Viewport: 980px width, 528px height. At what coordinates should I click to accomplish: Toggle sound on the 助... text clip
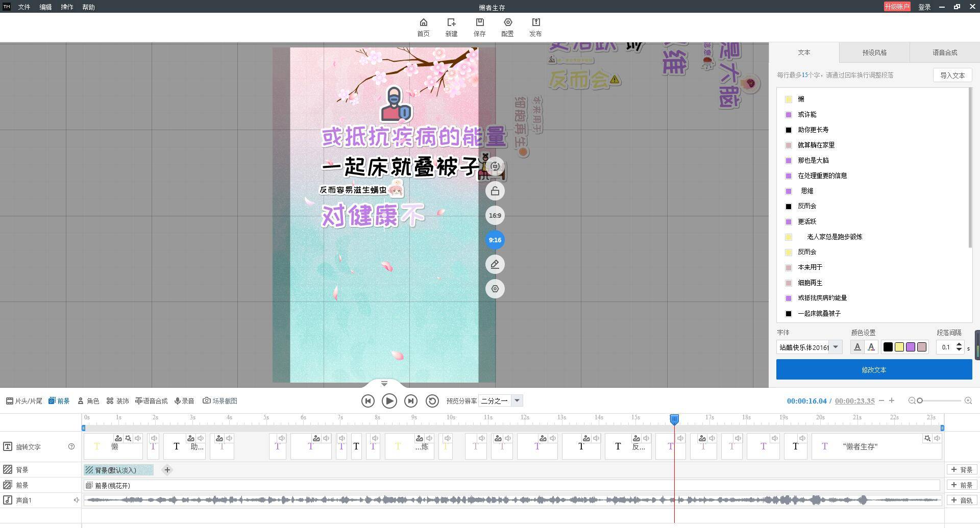pos(201,438)
